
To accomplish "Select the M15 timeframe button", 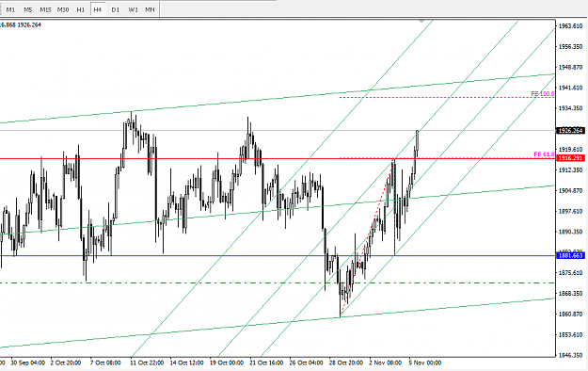I will pos(45,9).
